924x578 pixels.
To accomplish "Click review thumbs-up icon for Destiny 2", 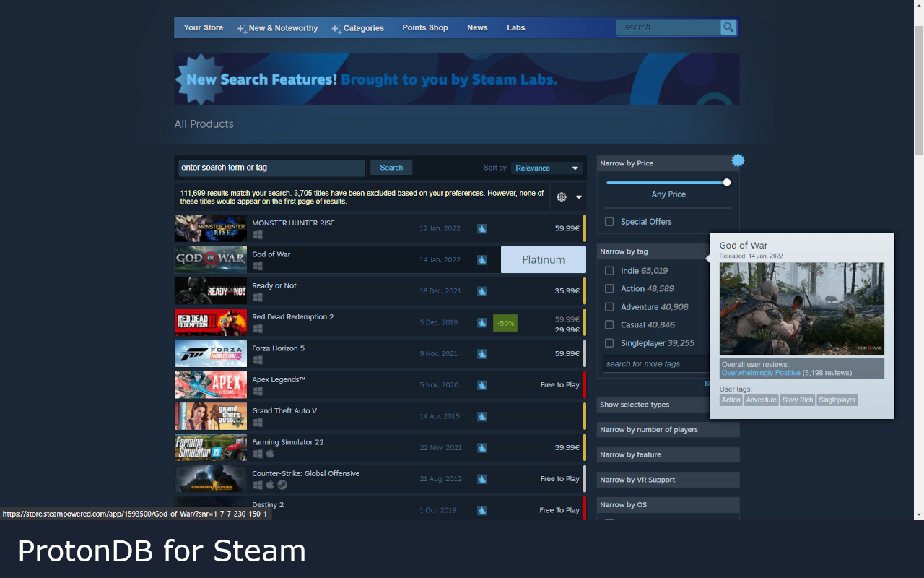I will point(481,510).
